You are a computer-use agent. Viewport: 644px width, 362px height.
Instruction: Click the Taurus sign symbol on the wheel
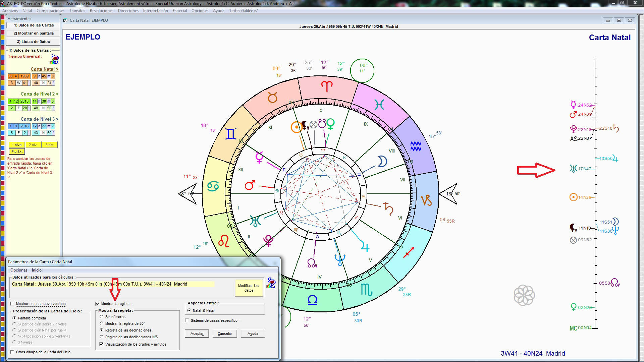click(x=272, y=98)
